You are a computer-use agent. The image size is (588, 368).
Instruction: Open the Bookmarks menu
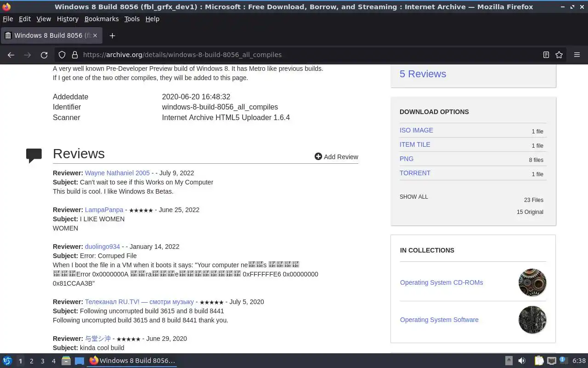coord(102,19)
